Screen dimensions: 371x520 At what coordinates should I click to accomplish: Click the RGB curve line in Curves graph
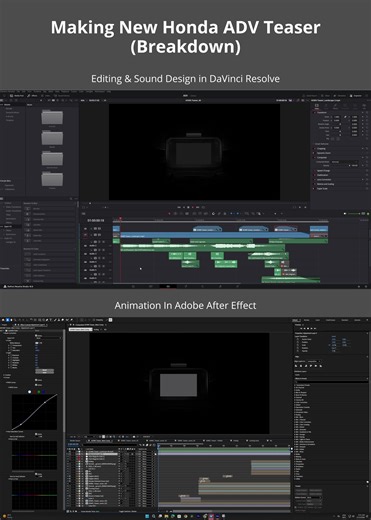point(35,412)
